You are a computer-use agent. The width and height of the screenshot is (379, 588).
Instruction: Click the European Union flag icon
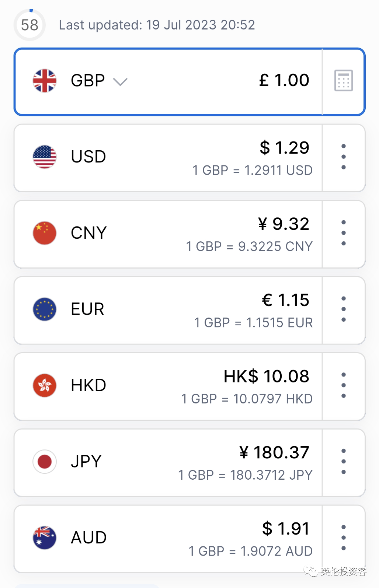[45, 309]
